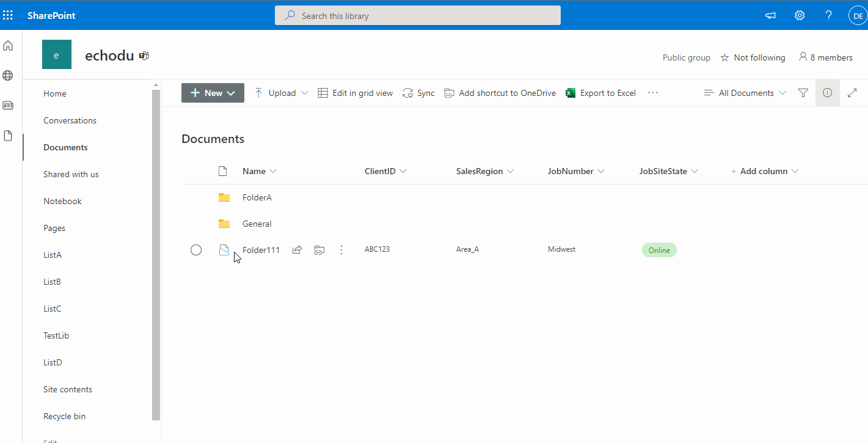
Task: Click the star icon to follow site
Action: (724, 57)
